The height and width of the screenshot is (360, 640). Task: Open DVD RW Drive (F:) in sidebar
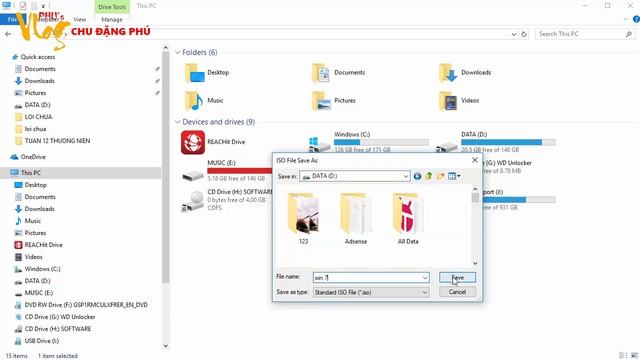[86, 305]
